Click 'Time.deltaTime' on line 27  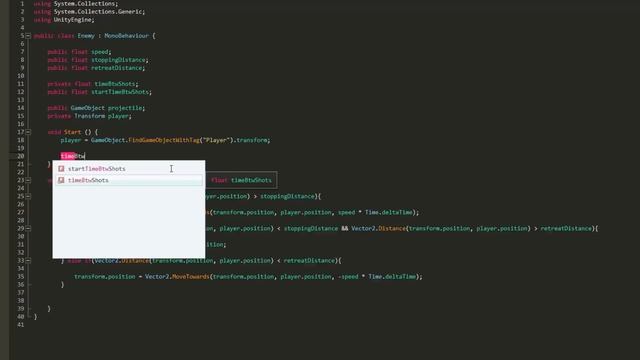[389, 212]
